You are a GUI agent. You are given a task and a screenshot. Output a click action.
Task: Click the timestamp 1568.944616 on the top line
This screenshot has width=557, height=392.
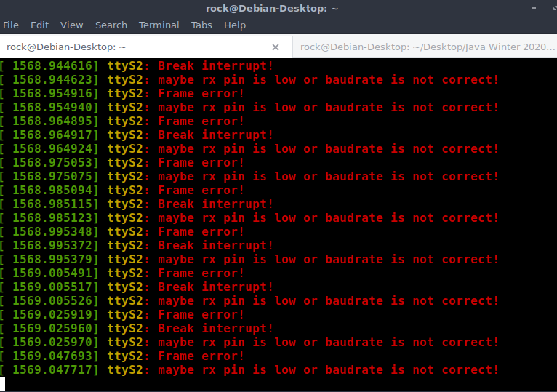pos(55,65)
